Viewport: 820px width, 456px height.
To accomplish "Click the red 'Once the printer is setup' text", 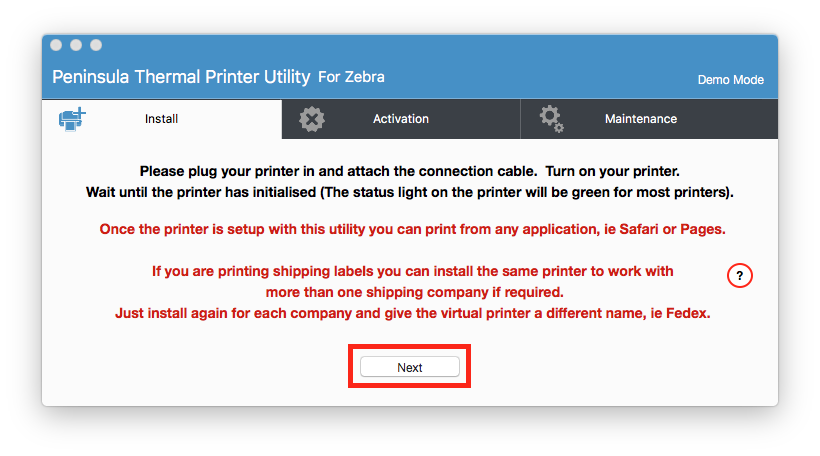I will pos(413,230).
